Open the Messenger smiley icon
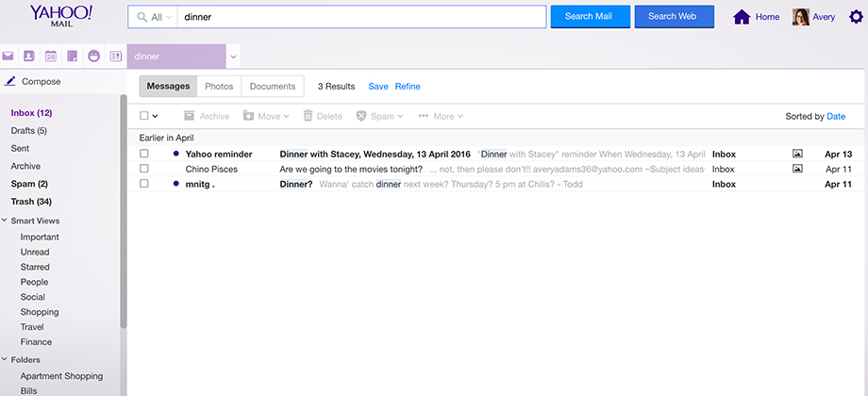 (x=94, y=57)
